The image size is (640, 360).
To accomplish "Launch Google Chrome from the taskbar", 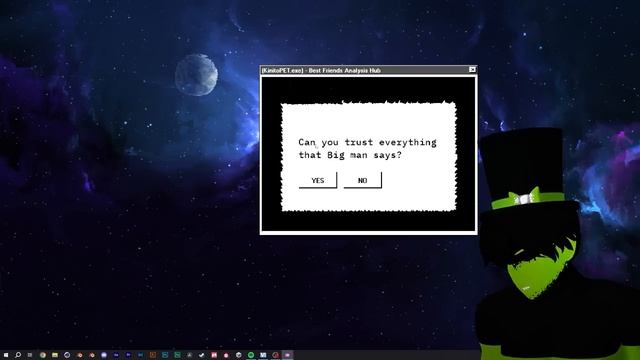I will (x=42, y=355).
